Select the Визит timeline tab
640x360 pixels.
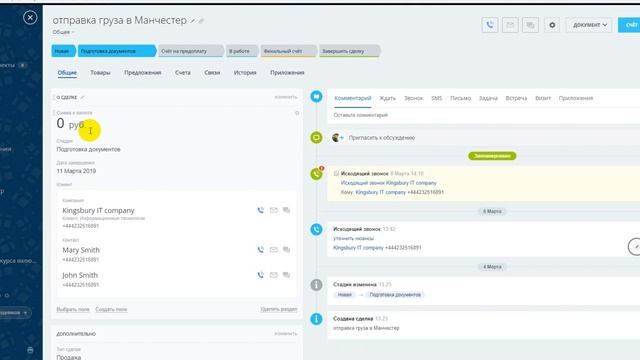[x=543, y=98]
